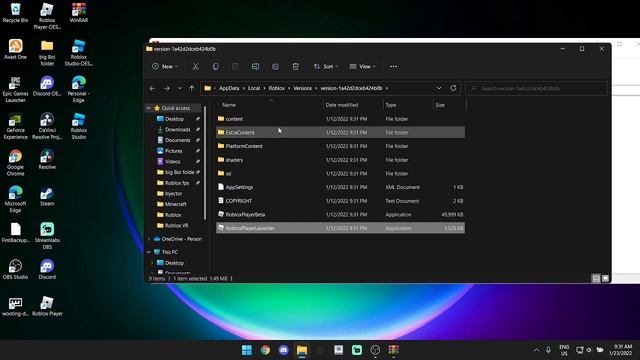Click the Paste icon in Explorer toolbar

click(236, 67)
